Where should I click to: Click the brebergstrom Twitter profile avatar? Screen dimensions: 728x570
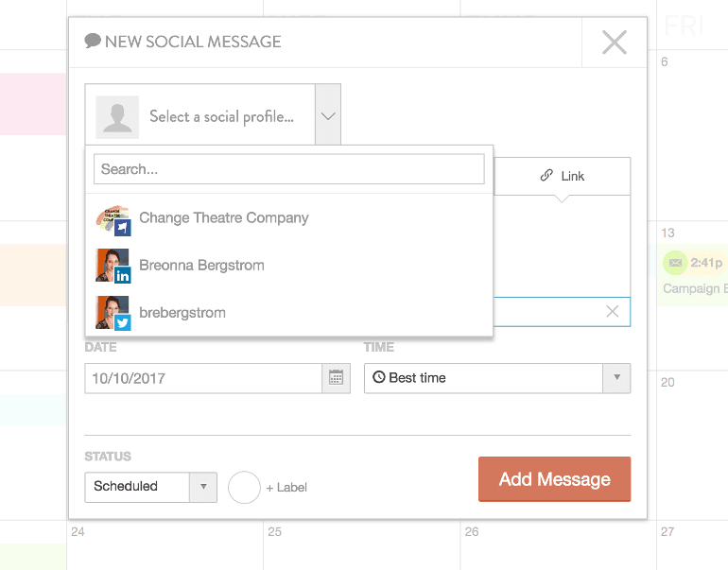point(113,313)
